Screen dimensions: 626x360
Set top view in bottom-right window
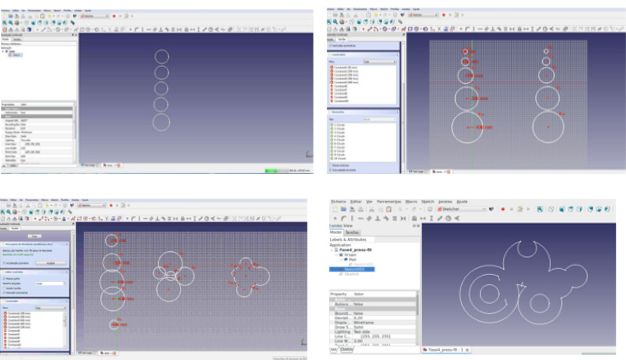(x=571, y=210)
